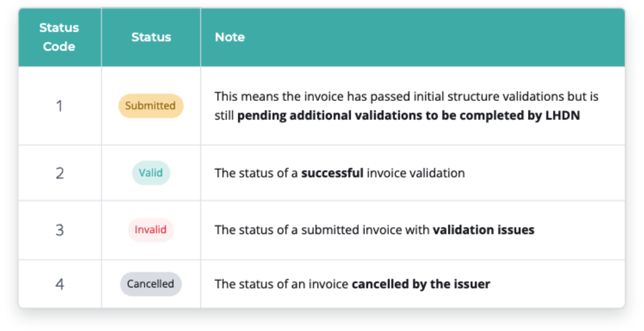Select status code 2 cell
The height and width of the screenshot is (331, 644).
[60, 173]
